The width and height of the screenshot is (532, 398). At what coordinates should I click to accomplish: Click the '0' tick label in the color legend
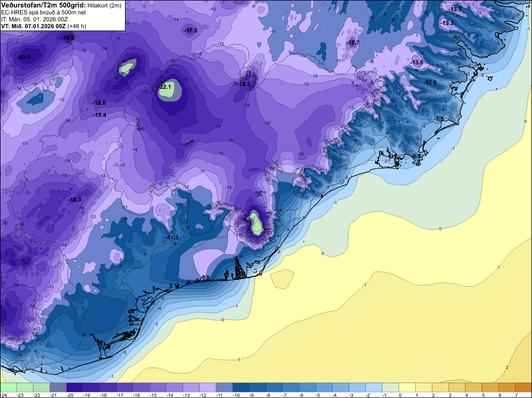(x=400, y=395)
